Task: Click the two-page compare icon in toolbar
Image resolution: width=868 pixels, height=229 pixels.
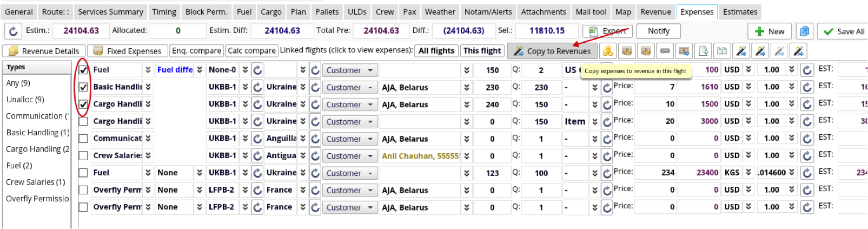Action: pyautogui.click(x=722, y=51)
